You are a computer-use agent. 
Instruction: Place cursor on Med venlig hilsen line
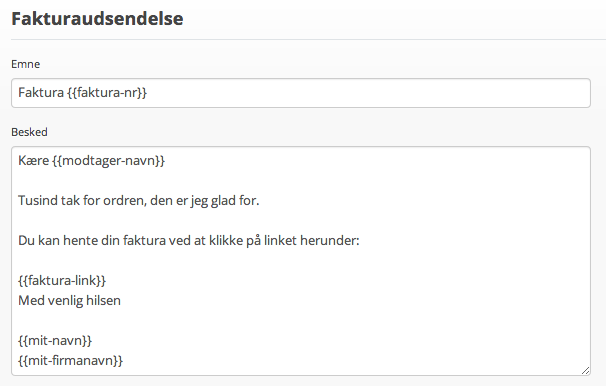(70, 301)
